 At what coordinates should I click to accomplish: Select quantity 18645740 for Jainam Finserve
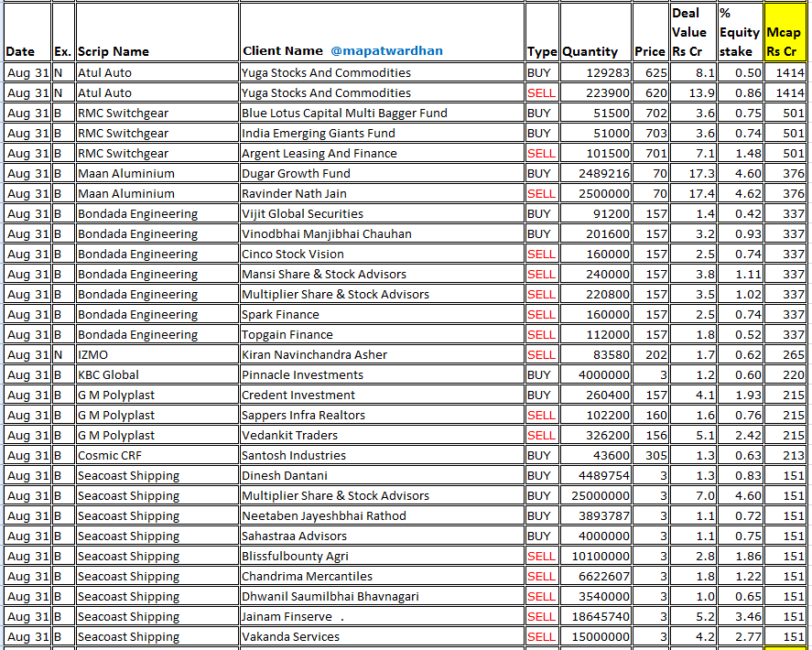(x=595, y=617)
